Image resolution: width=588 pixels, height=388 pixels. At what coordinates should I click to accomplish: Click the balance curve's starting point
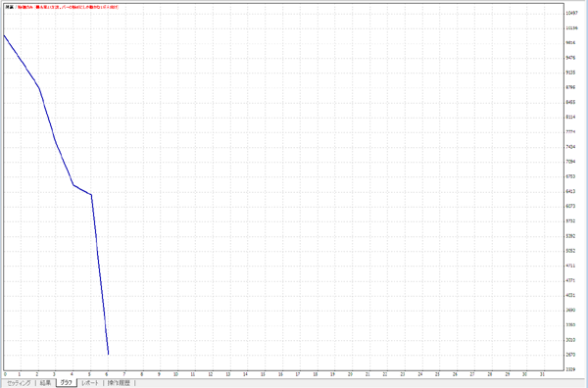coord(4,35)
